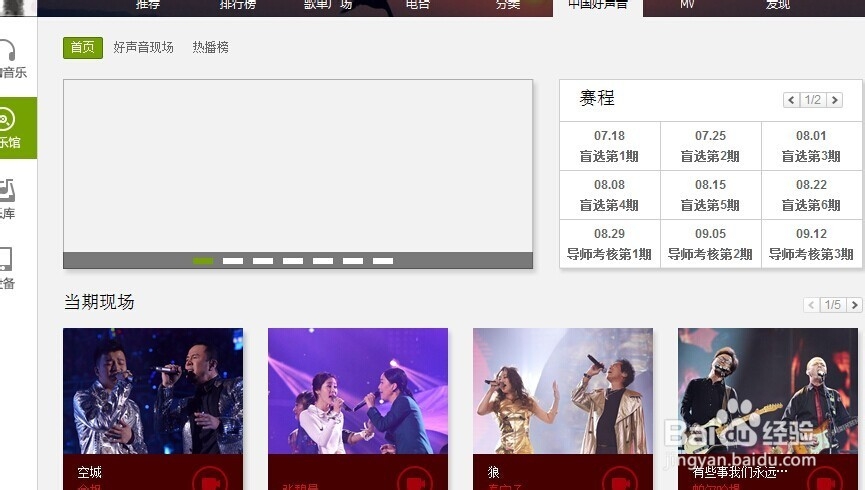Play video icon on 狼 card
Screen dimensions: 865x490
pos(620,480)
